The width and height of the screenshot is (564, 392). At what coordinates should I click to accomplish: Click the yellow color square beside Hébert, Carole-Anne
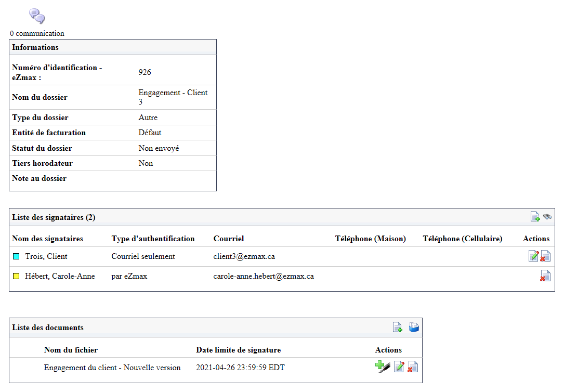[16, 276]
